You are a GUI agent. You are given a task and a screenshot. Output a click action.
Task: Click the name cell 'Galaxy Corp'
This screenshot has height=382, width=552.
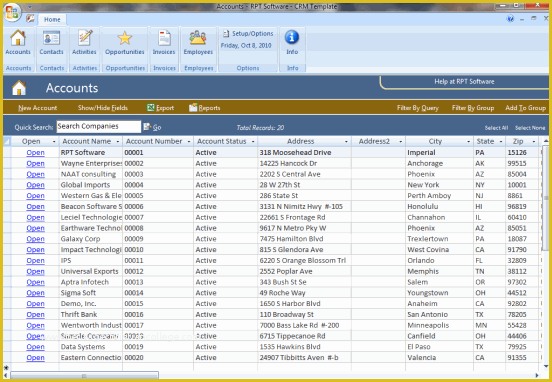click(91, 239)
